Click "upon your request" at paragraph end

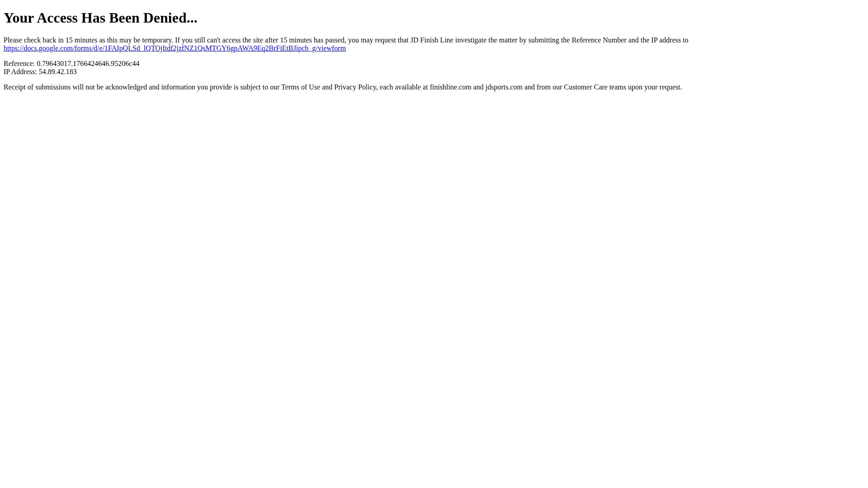point(655,87)
